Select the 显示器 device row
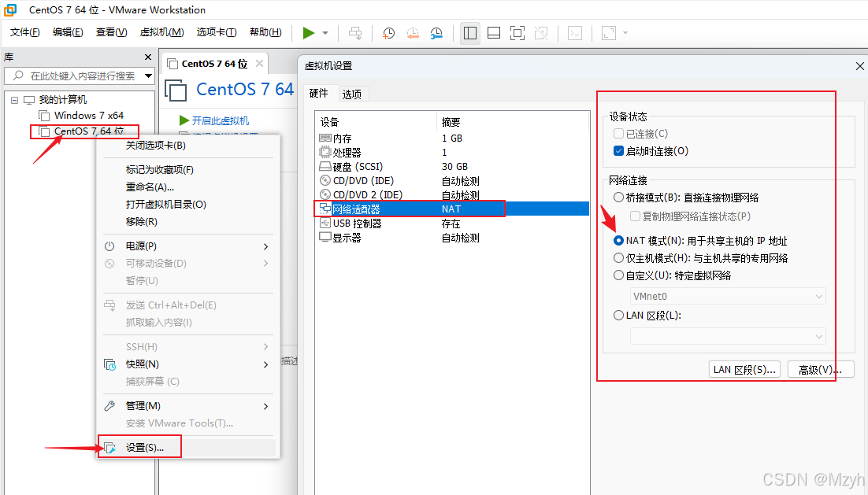Screen dimensions: 868x495 coord(452,238)
